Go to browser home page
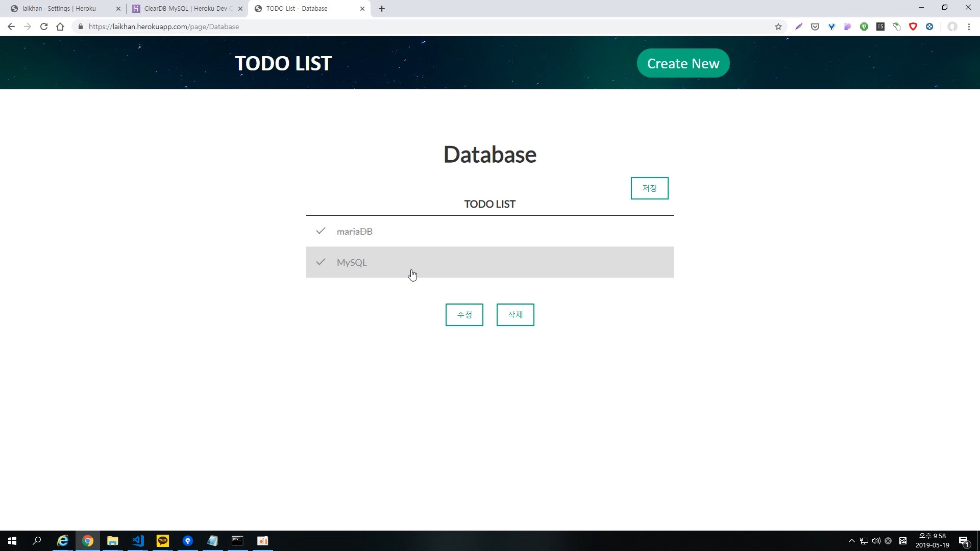Viewport: 980px width, 551px height. 60,27
